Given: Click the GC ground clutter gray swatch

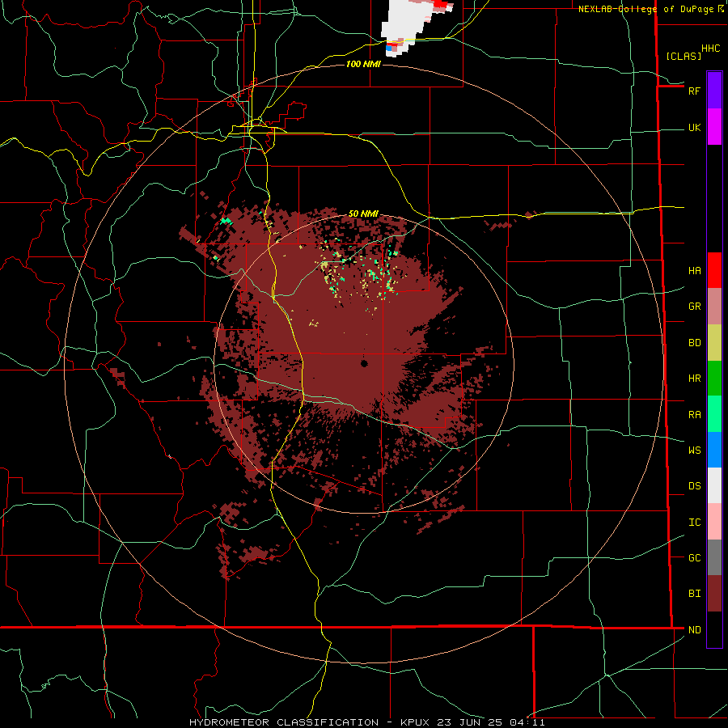Looking at the screenshot, I should click(x=714, y=557).
